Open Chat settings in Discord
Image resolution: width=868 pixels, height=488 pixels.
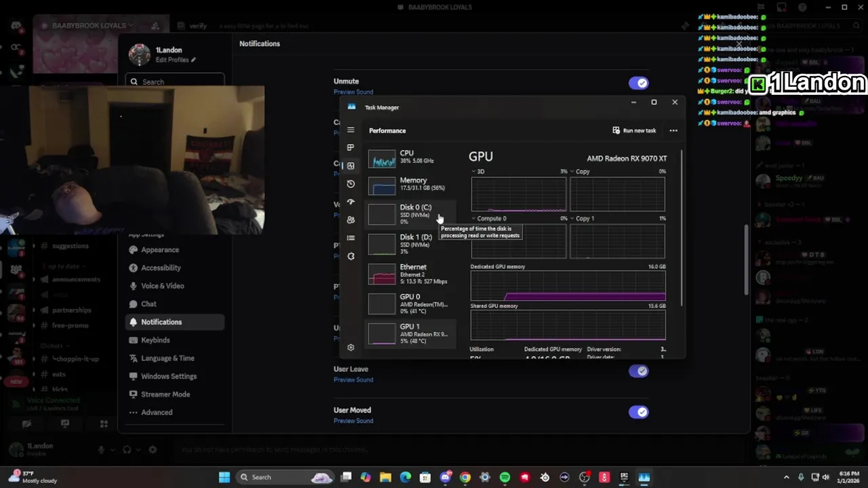[x=175, y=304]
